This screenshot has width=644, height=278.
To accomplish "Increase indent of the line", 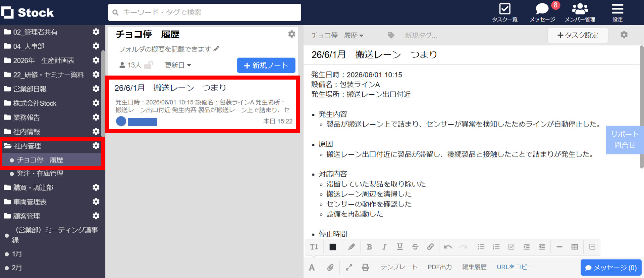I will [x=527, y=247].
